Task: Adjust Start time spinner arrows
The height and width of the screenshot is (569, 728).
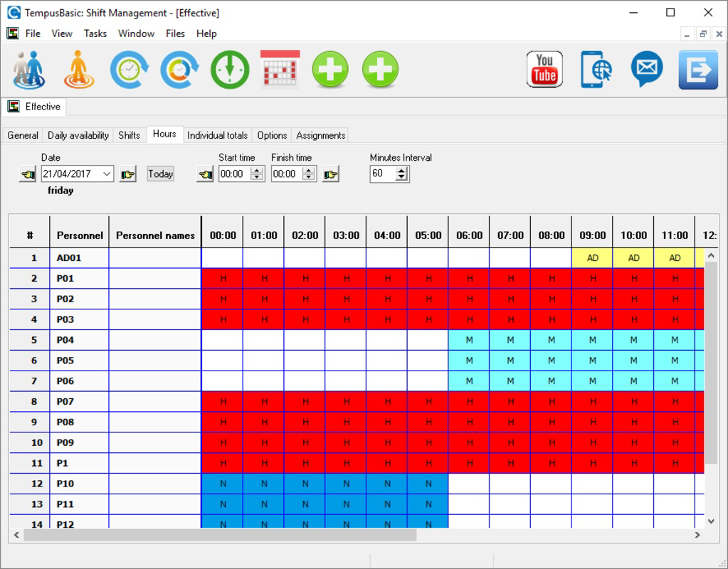Action: click(257, 174)
